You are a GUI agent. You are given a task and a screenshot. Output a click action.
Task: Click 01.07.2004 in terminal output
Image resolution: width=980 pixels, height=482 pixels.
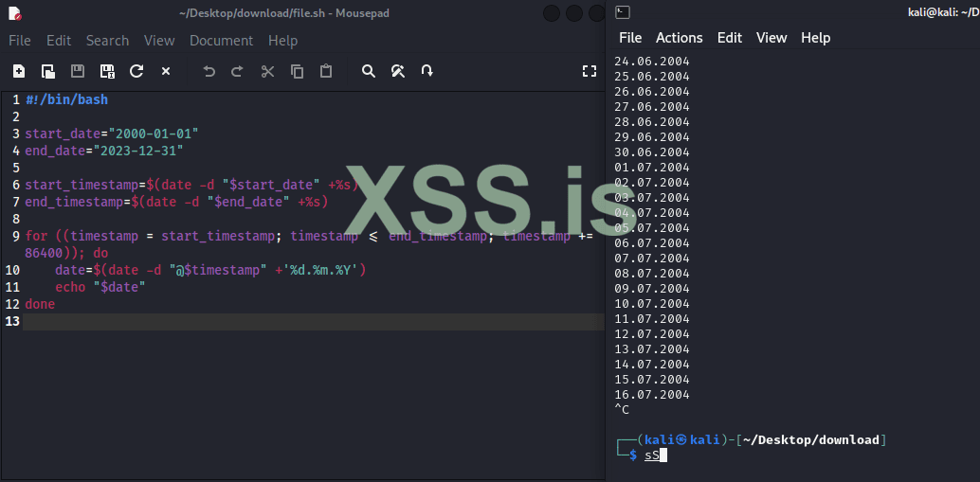point(652,168)
